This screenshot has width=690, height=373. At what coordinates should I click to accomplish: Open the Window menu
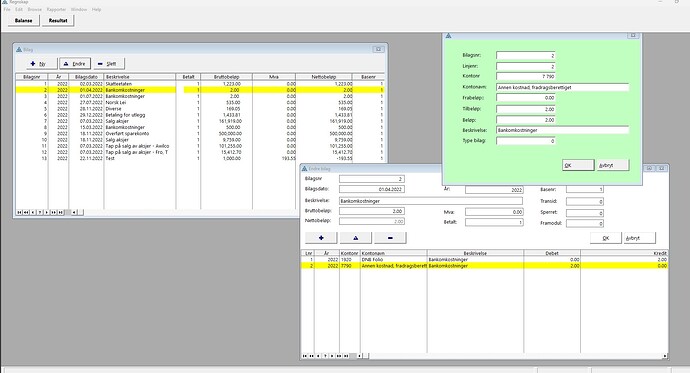(79, 9)
